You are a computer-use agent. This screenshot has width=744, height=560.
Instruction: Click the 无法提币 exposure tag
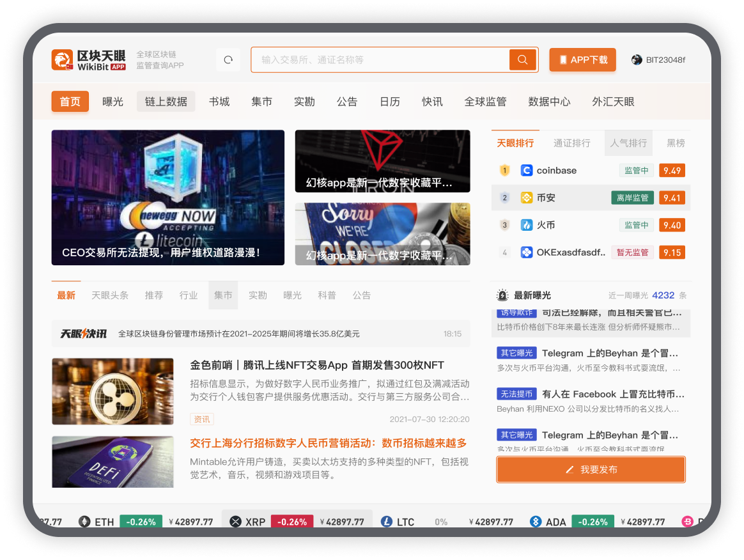click(516, 394)
